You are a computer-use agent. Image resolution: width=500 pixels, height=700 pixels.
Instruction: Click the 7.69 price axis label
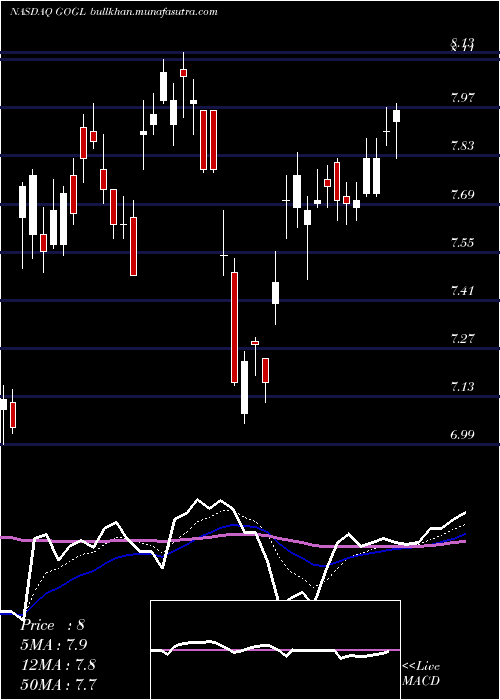click(x=462, y=194)
